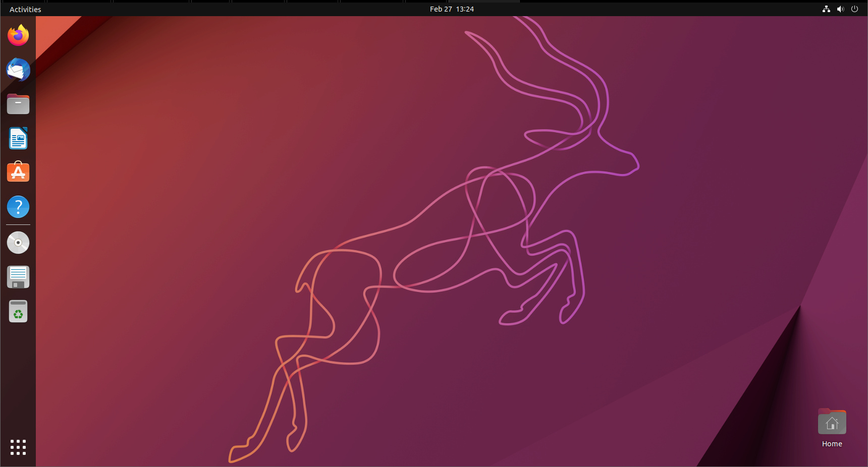This screenshot has height=467, width=868.
Task: Click the network status icon
Action: [x=826, y=9]
